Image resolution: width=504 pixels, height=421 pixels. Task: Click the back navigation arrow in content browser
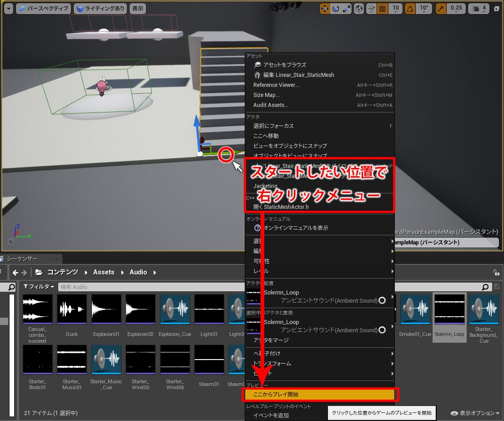click(x=17, y=272)
